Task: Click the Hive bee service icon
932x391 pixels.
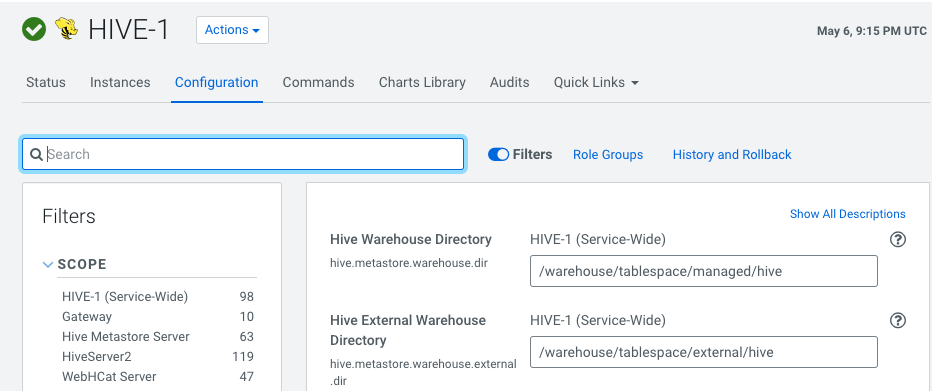Action: (x=67, y=29)
